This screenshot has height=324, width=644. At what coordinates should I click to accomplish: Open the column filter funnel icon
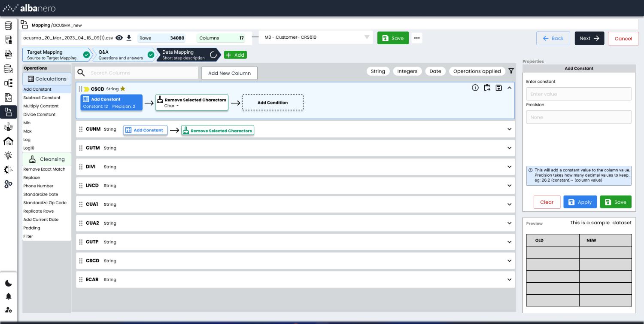coord(511,71)
